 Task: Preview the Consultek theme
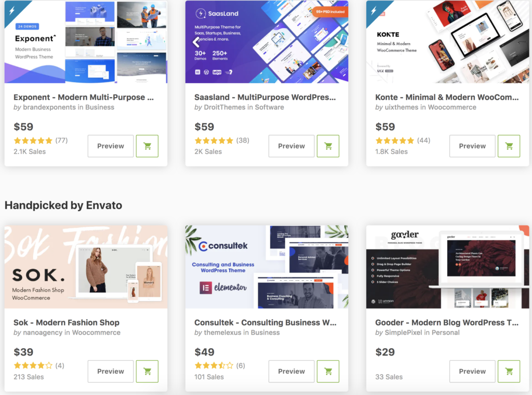tap(291, 371)
